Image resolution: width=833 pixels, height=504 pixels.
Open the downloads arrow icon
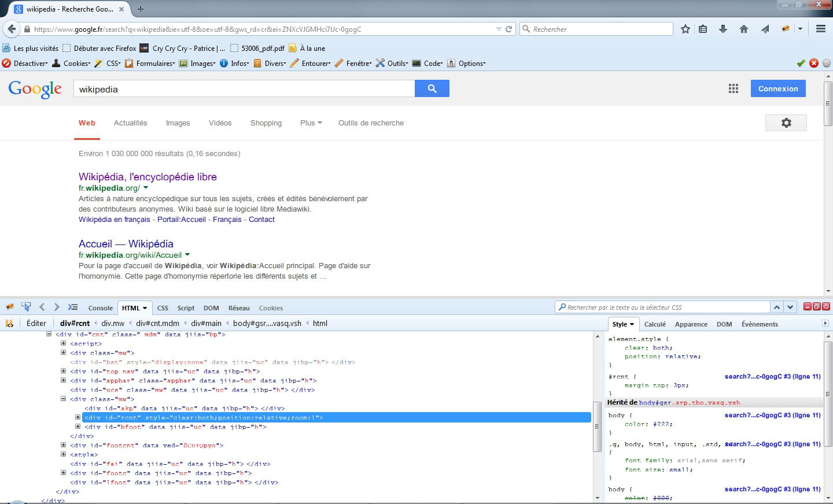coord(723,29)
